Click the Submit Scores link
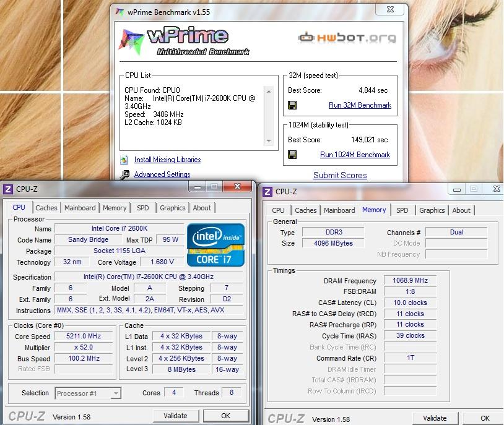Viewport: 504px width, 425px height. (340, 176)
